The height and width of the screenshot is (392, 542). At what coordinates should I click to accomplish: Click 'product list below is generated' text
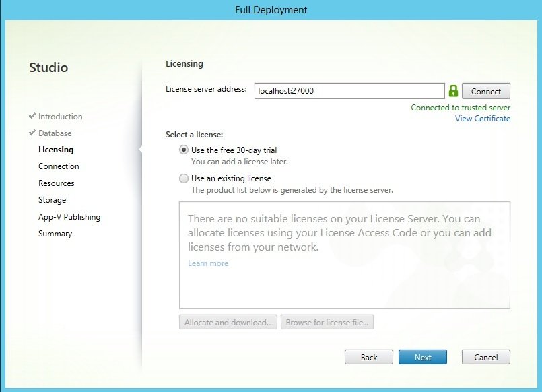[x=292, y=190]
